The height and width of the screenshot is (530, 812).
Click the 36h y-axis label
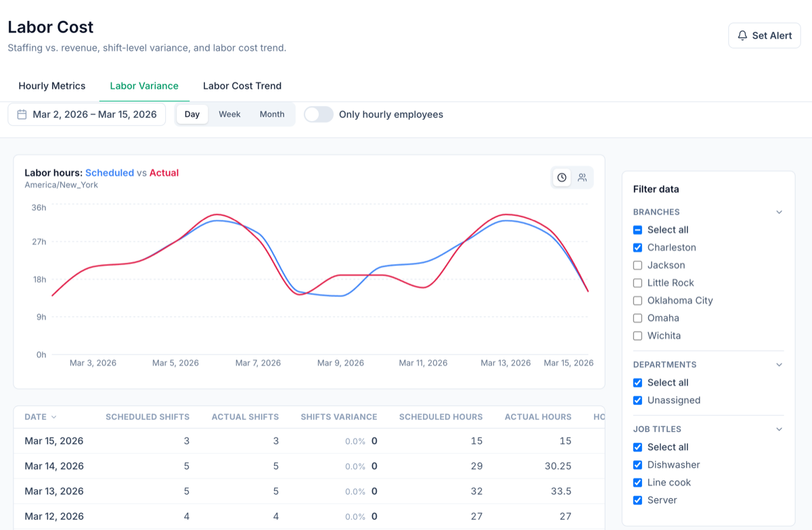39,207
